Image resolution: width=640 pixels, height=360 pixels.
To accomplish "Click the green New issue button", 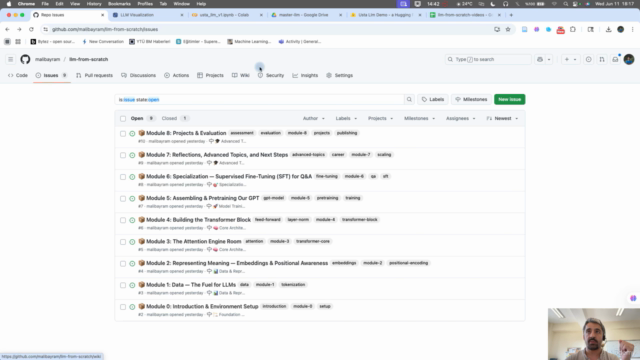I will (x=509, y=100).
